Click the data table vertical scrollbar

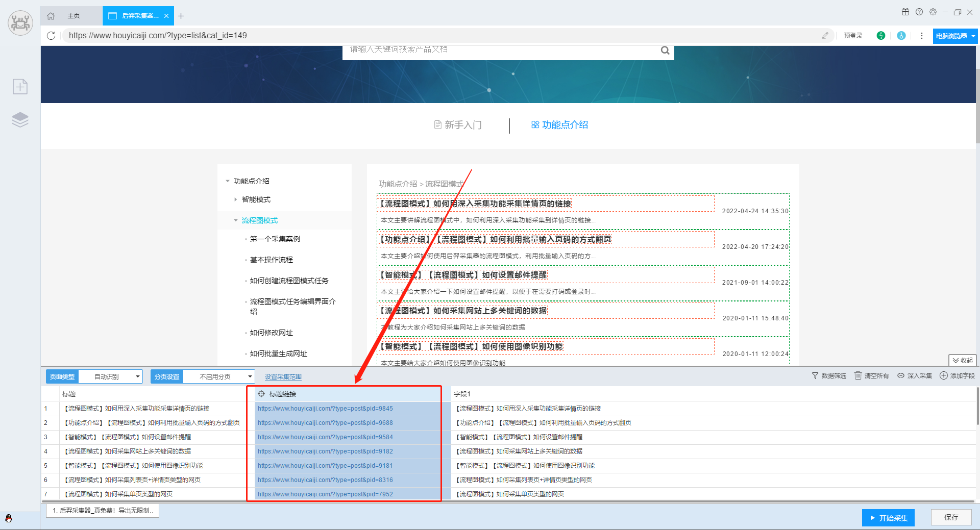(x=977, y=406)
